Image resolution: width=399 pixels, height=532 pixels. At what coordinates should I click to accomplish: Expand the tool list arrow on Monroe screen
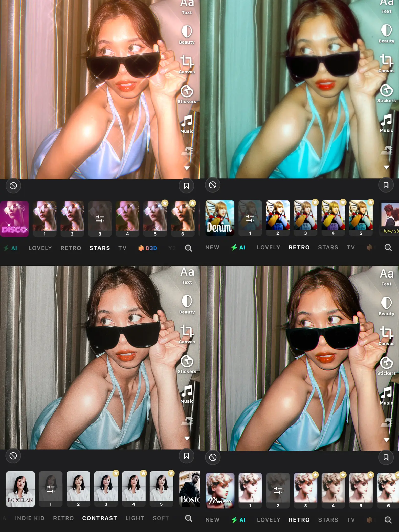tap(386, 440)
